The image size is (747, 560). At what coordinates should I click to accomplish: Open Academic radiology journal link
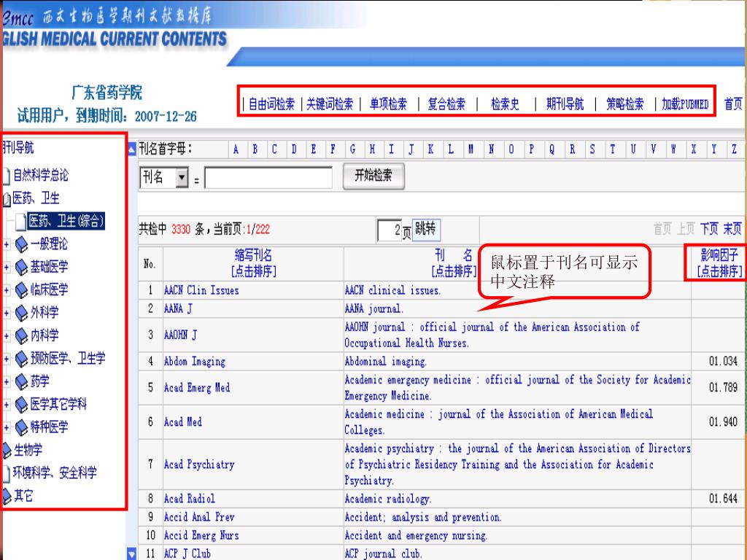coord(388,499)
